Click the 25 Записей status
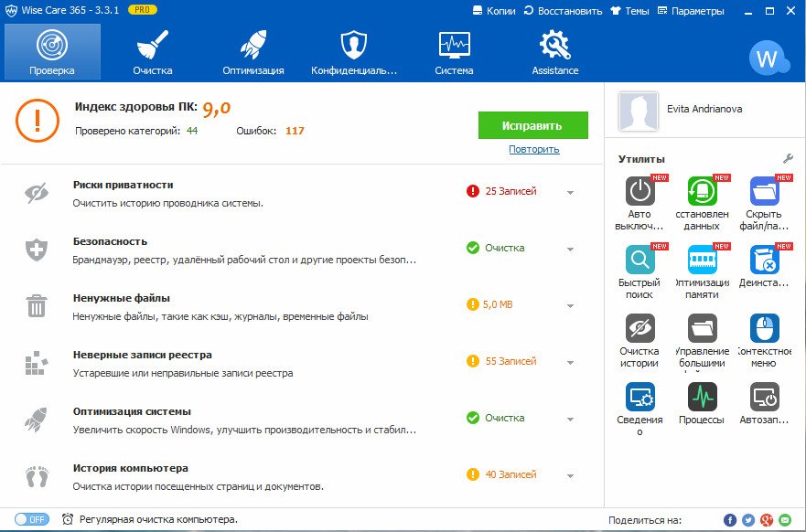806x532 pixels. 501,191
